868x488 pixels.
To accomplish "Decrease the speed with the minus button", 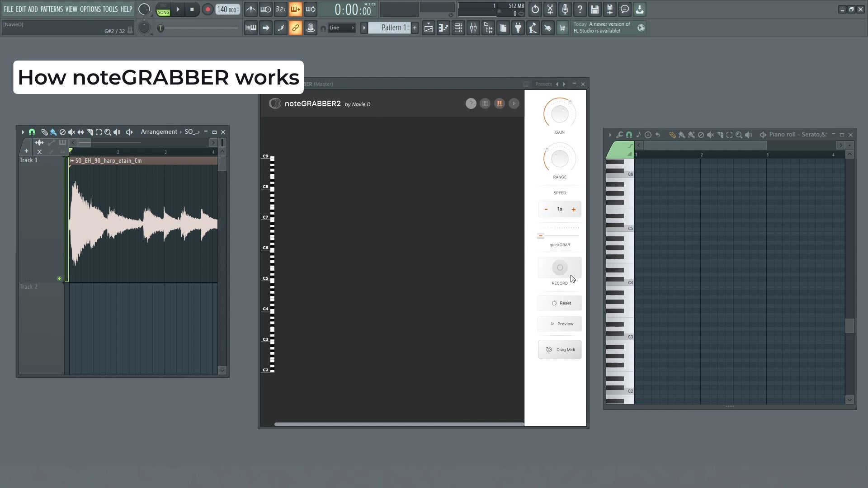I will pyautogui.click(x=546, y=209).
